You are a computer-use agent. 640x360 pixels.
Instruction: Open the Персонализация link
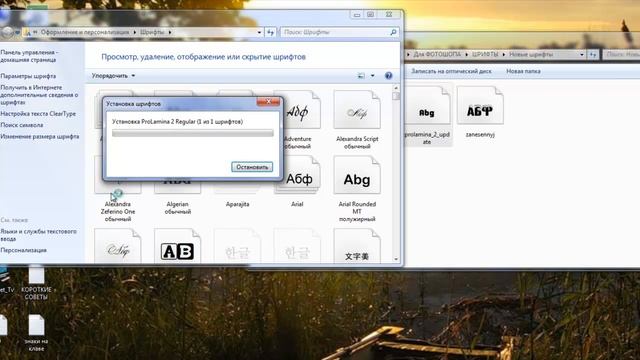(23, 250)
